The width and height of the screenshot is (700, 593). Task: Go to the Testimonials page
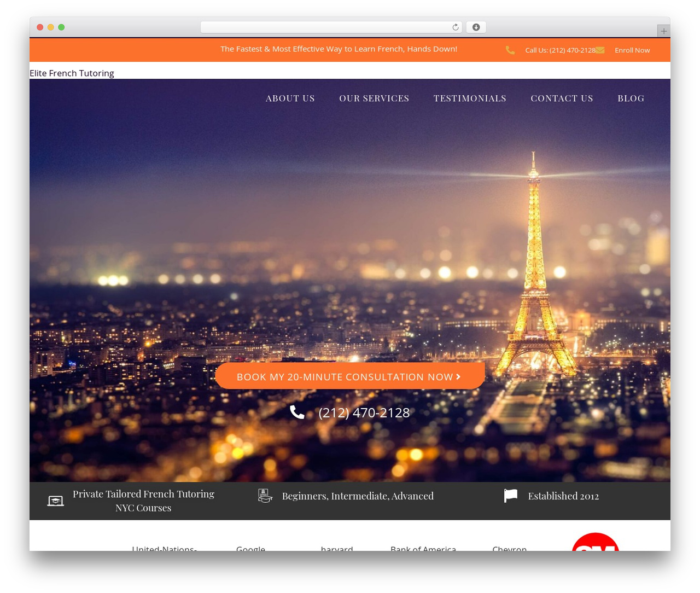tap(470, 98)
